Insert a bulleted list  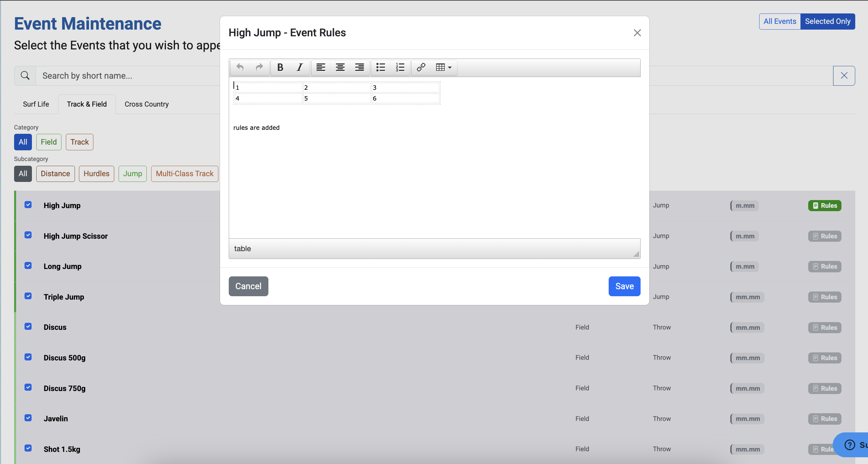tap(381, 68)
